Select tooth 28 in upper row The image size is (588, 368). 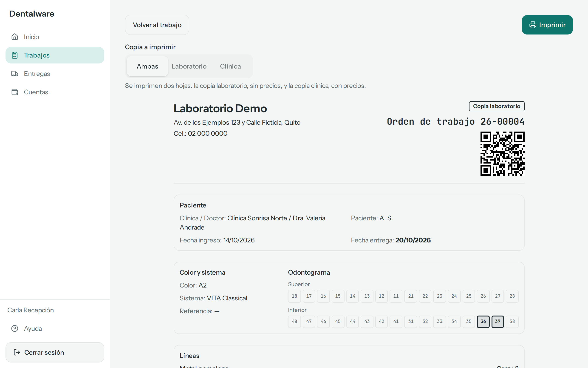(512, 296)
